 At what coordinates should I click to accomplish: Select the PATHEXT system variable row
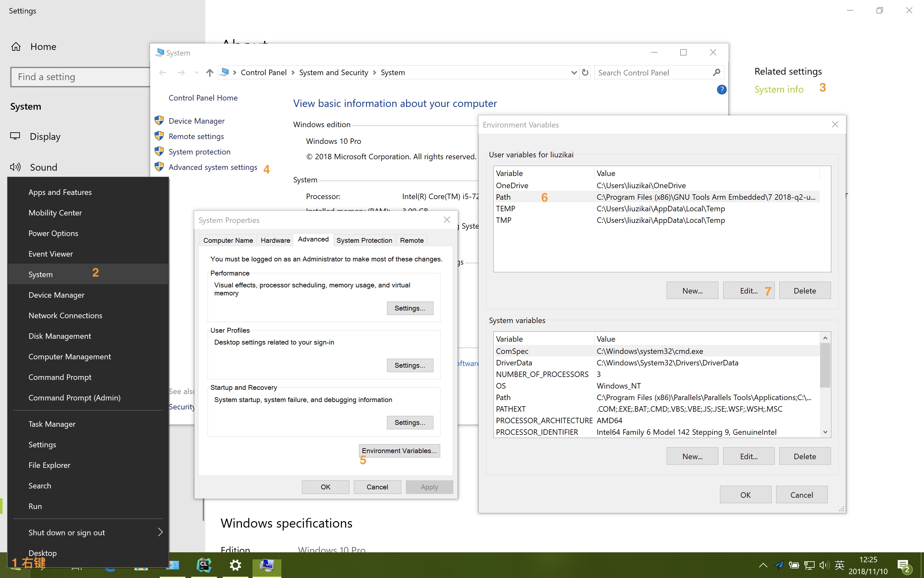click(657, 409)
